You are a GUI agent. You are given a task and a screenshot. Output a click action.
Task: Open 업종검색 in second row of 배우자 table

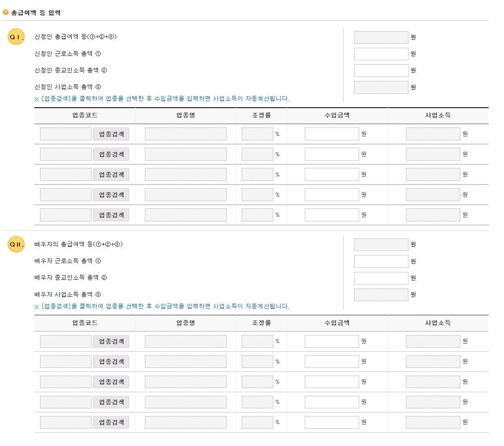coord(111,361)
